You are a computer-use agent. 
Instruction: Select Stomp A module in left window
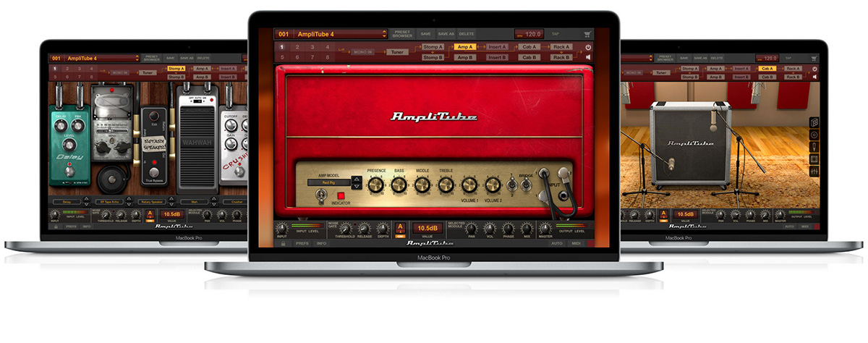(x=176, y=69)
